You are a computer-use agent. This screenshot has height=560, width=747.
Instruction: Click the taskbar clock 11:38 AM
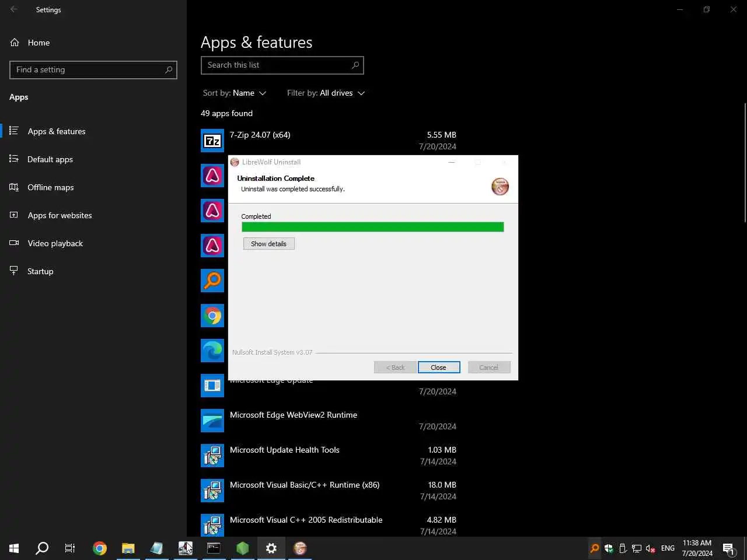[697, 548]
